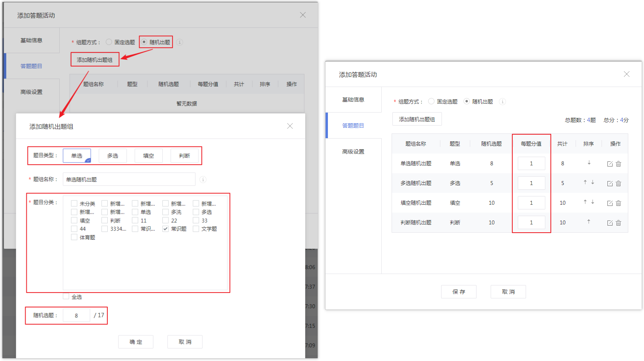This screenshot has width=644, height=361.
Task: Choose 单选 question type button
Action: point(77,156)
